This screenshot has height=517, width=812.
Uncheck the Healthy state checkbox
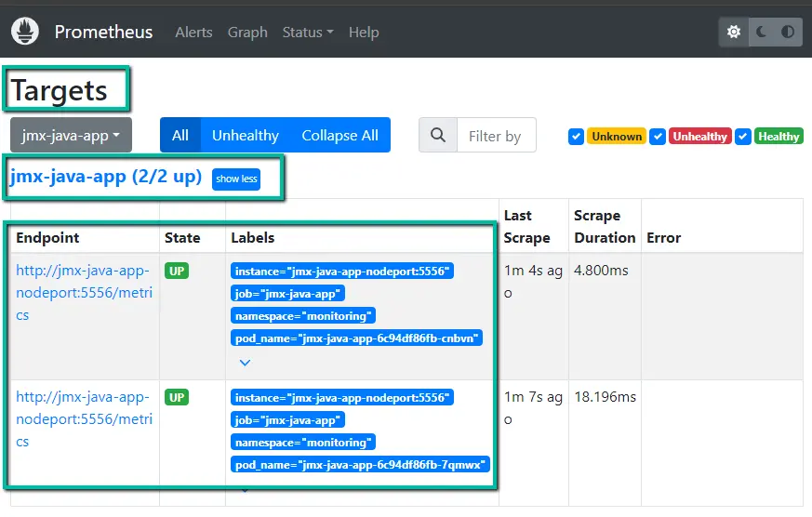[x=743, y=137]
